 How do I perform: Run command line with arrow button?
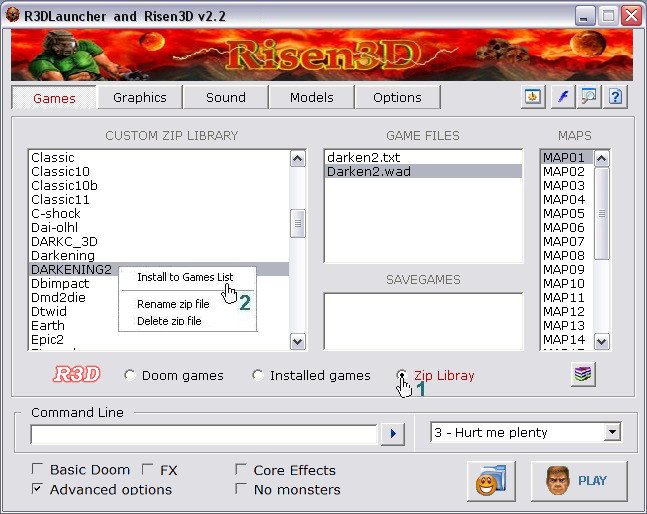392,434
